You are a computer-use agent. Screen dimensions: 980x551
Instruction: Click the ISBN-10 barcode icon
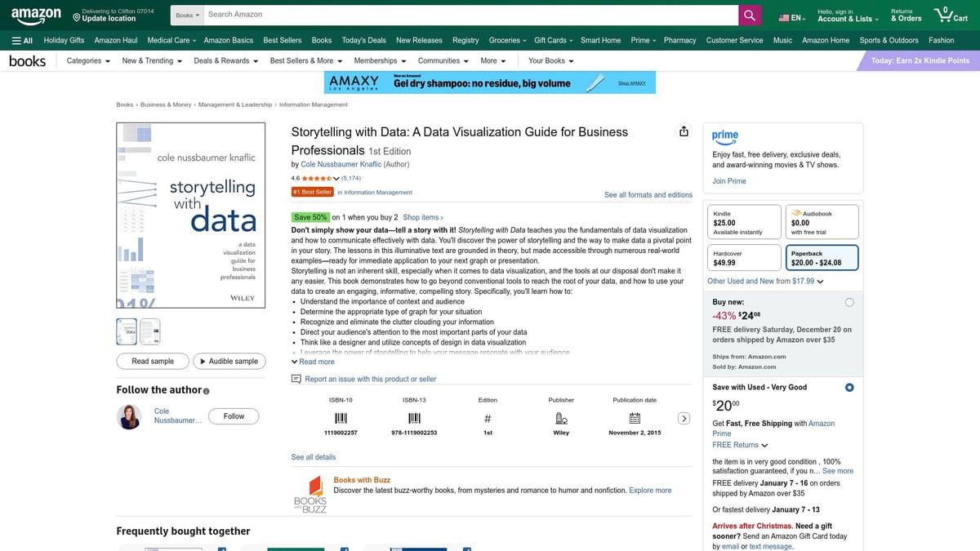[x=340, y=417]
